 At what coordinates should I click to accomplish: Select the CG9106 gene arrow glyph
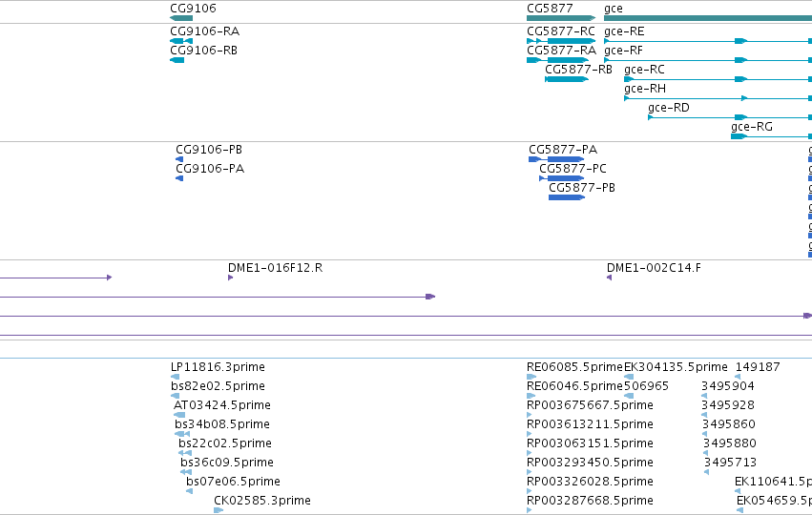pos(181,18)
